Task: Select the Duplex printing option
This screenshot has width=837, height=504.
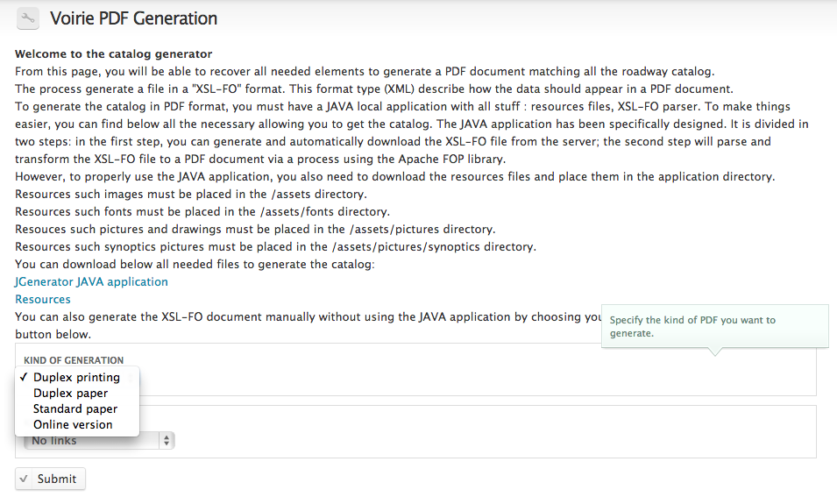Action: point(77,377)
